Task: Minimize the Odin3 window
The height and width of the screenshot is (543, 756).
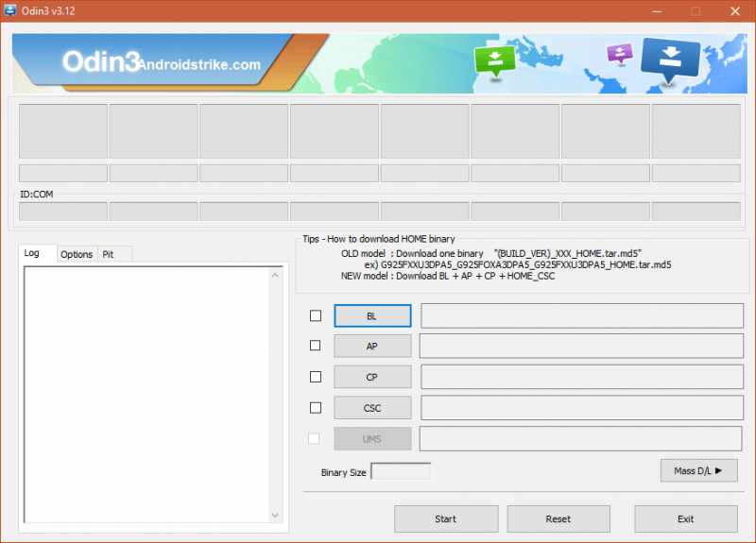Action: (657, 10)
